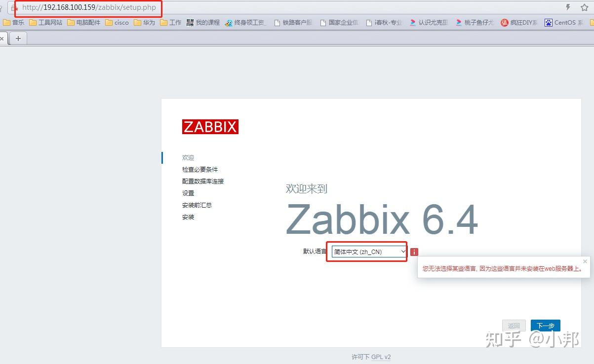
Task: Open the CentOS bookmark
Action: pyautogui.click(x=564, y=22)
